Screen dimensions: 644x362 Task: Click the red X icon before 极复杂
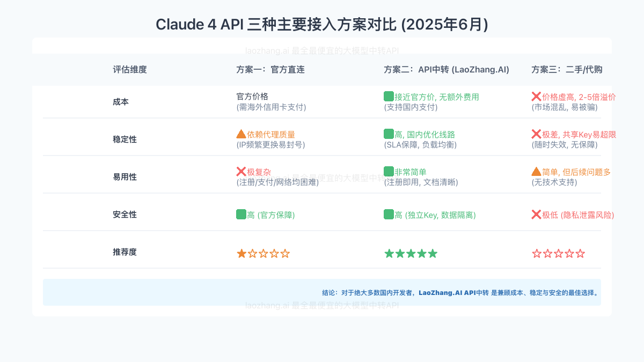coord(241,172)
